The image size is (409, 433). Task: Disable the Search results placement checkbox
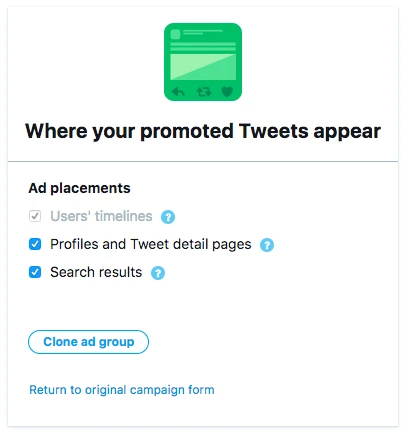tap(35, 272)
